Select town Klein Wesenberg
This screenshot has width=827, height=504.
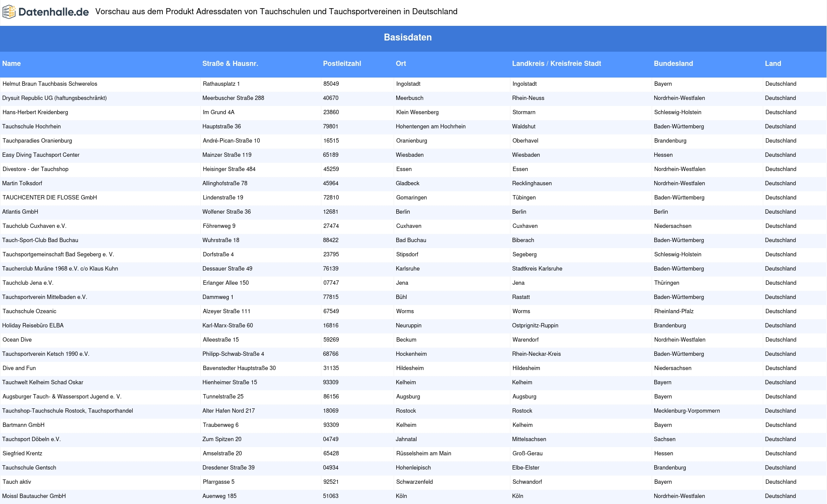click(x=417, y=112)
